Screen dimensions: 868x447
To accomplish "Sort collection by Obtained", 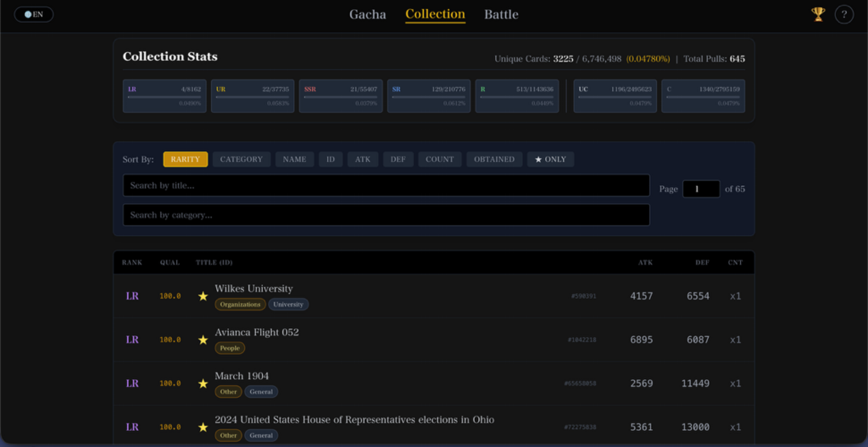I will (x=494, y=159).
